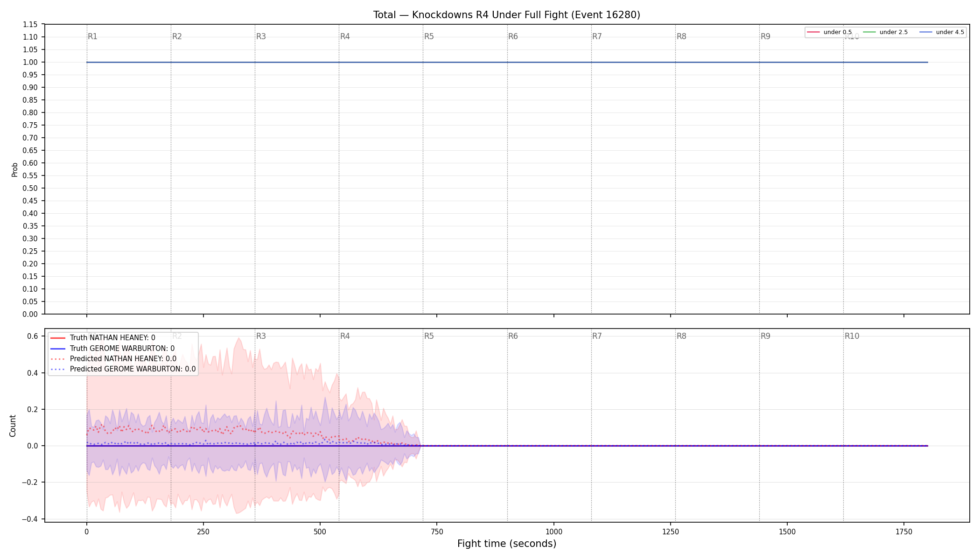Image resolution: width=980 pixels, height=560 pixels.
Task: Click the red line swatch beside 'under 0.5'
Action: (x=813, y=32)
